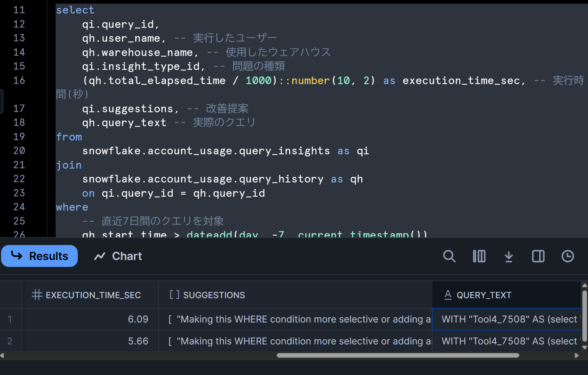Viewport: 588px width, 375px height.
Task: Place cursor on line 11 'select' keyword
Action: [x=75, y=10]
